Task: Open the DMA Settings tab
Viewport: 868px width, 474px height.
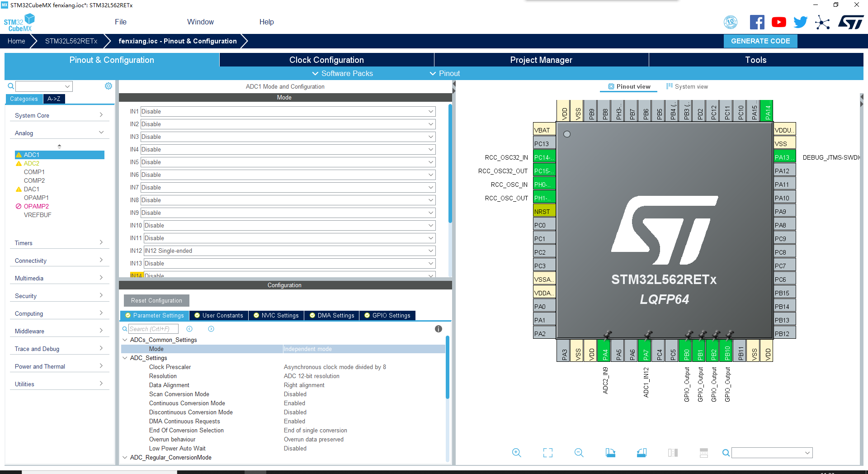Action: click(x=332, y=315)
